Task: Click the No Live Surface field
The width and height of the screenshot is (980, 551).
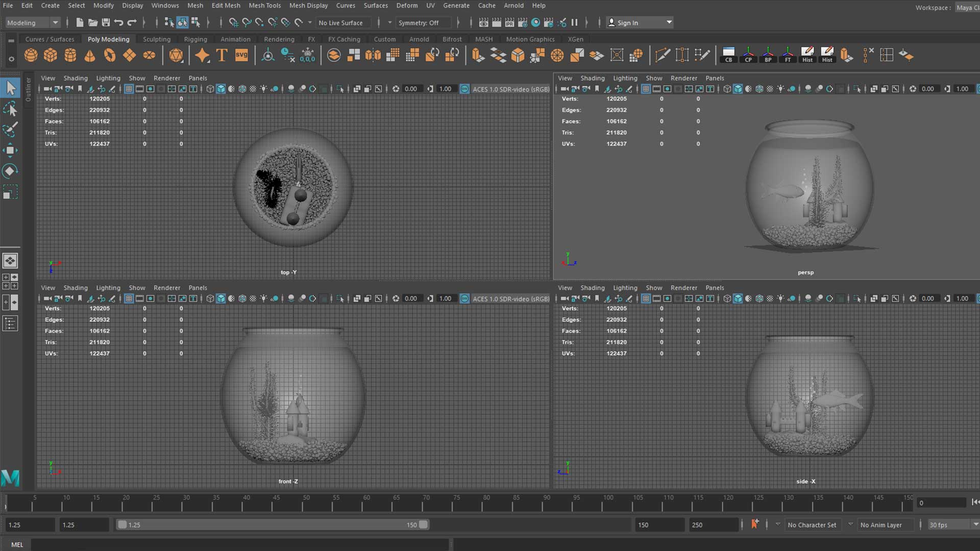Action: click(340, 22)
